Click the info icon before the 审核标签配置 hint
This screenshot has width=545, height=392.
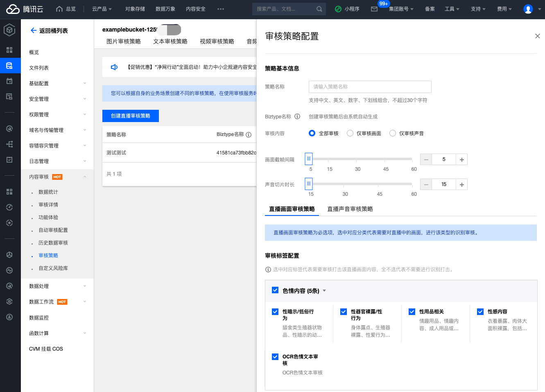point(268,270)
